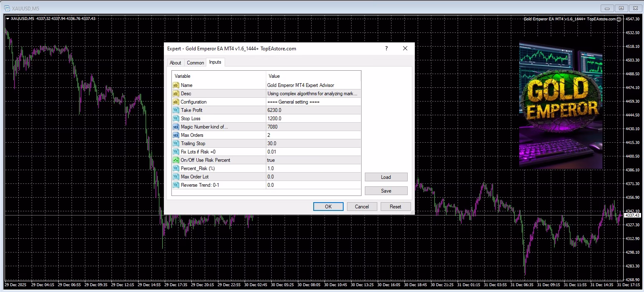Select the Max Order Lot value 0.0
The height and width of the screenshot is (292, 644).
[313, 177]
